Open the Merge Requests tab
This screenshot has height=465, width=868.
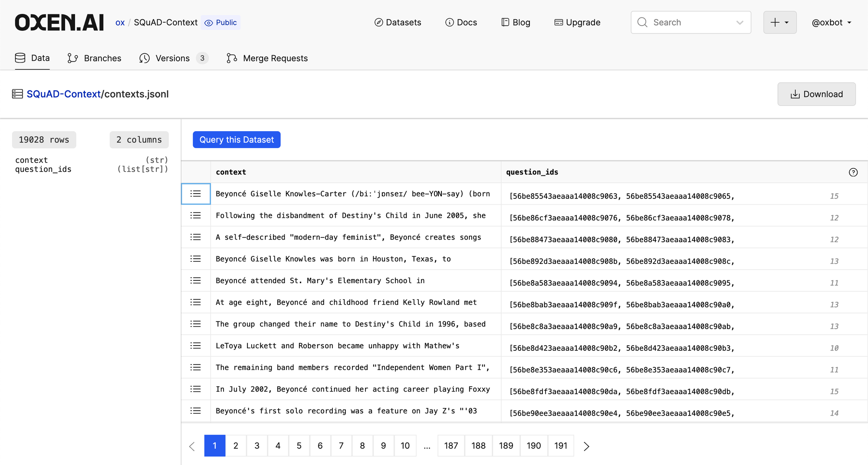pyautogui.click(x=267, y=58)
